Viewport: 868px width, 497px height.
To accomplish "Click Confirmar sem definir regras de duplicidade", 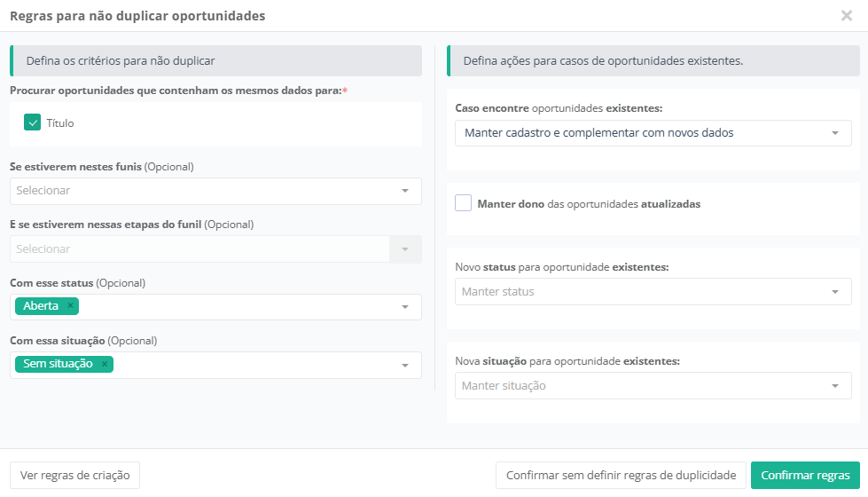I will click(621, 476).
